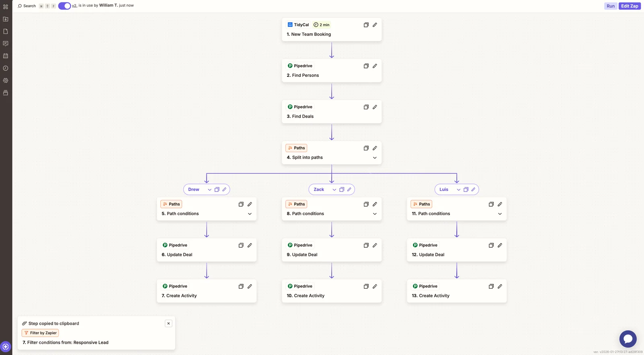Image resolution: width=644 pixels, height=355 pixels.
Task: Open the comments icon in sidebar
Action: 6,43
